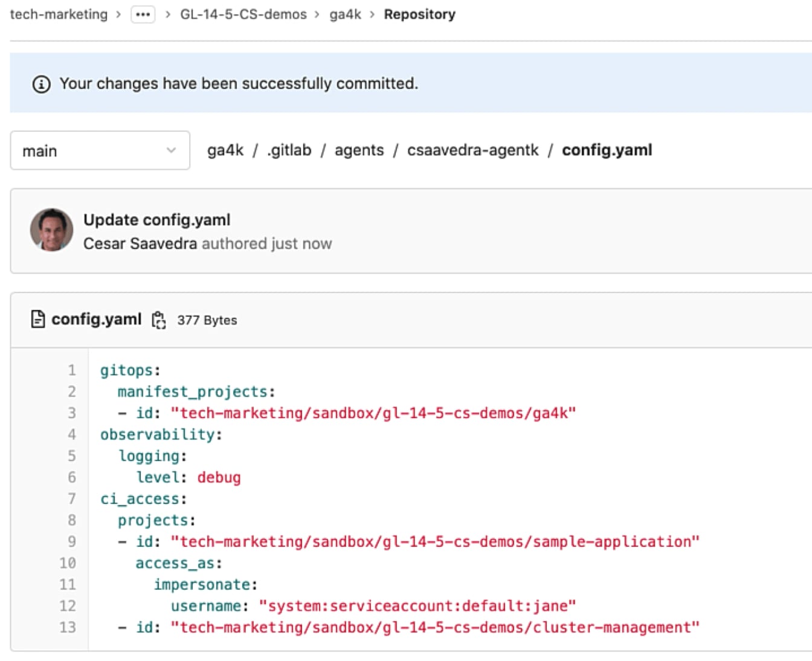Click line number 1 in code
Image resolution: width=812 pixels, height=661 pixels.
[x=72, y=370]
